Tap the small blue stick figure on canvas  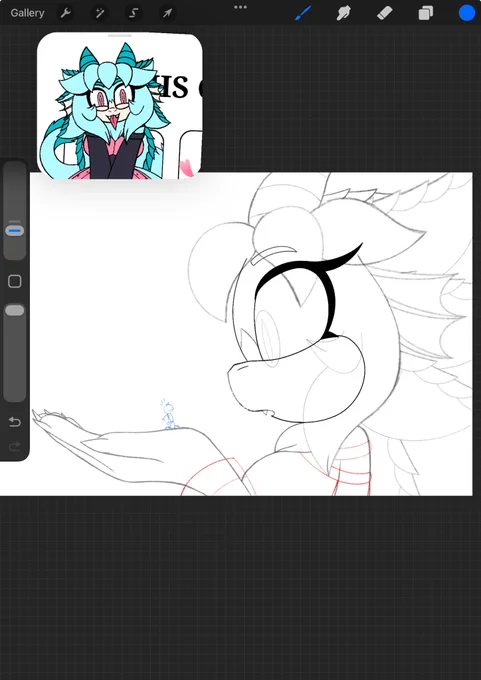click(x=170, y=415)
